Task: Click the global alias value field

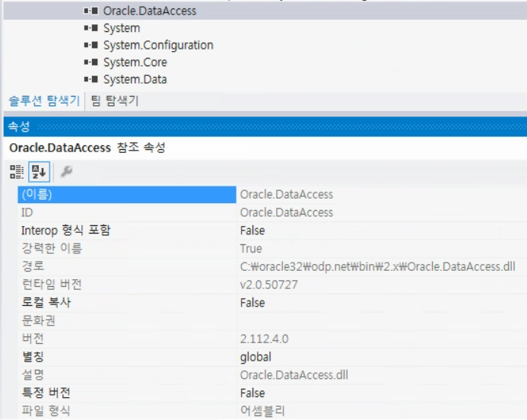Action: (256, 357)
